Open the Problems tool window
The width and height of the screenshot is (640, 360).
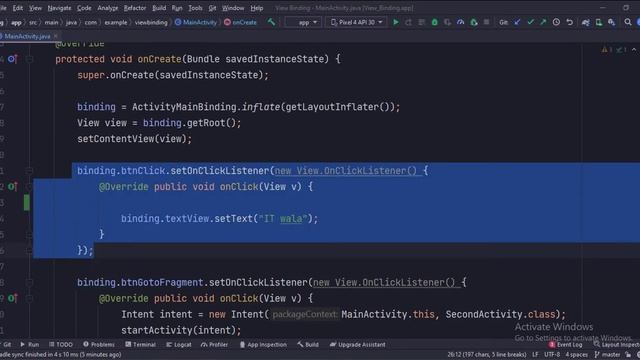pyautogui.click(x=99, y=344)
